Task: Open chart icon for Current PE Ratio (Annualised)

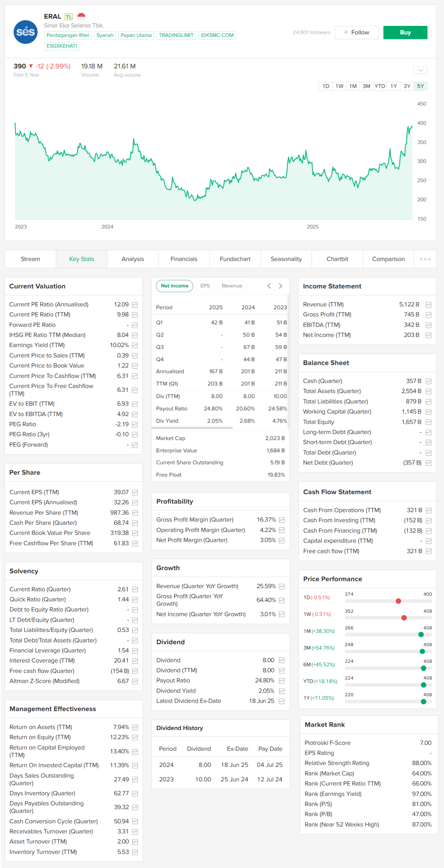Action: [x=135, y=304]
